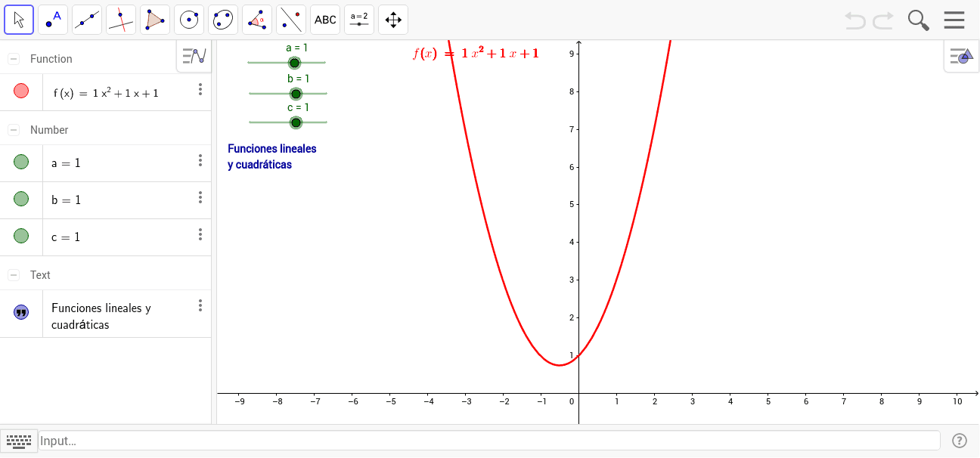Click blue Funciones lineales y cuadráticas text in graph
The image size is (980, 458).
click(272, 156)
